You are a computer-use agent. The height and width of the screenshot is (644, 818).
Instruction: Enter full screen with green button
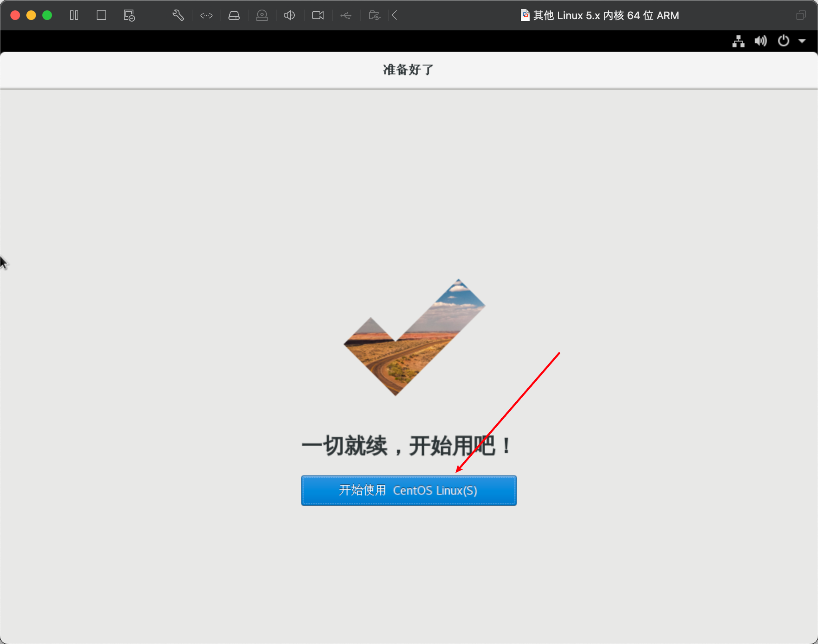click(x=47, y=16)
